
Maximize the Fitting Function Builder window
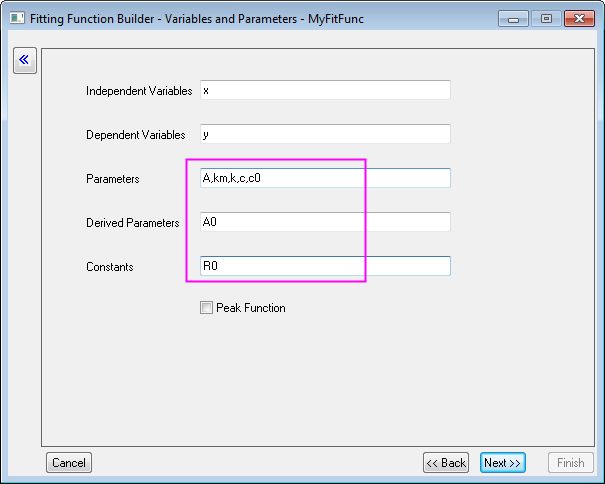click(545, 18)
